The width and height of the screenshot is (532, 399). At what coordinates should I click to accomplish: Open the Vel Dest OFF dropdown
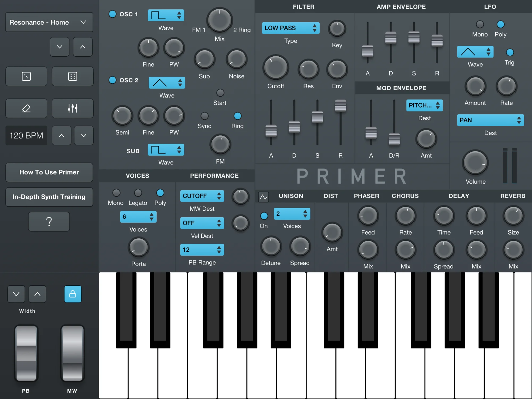coord(202,223)
